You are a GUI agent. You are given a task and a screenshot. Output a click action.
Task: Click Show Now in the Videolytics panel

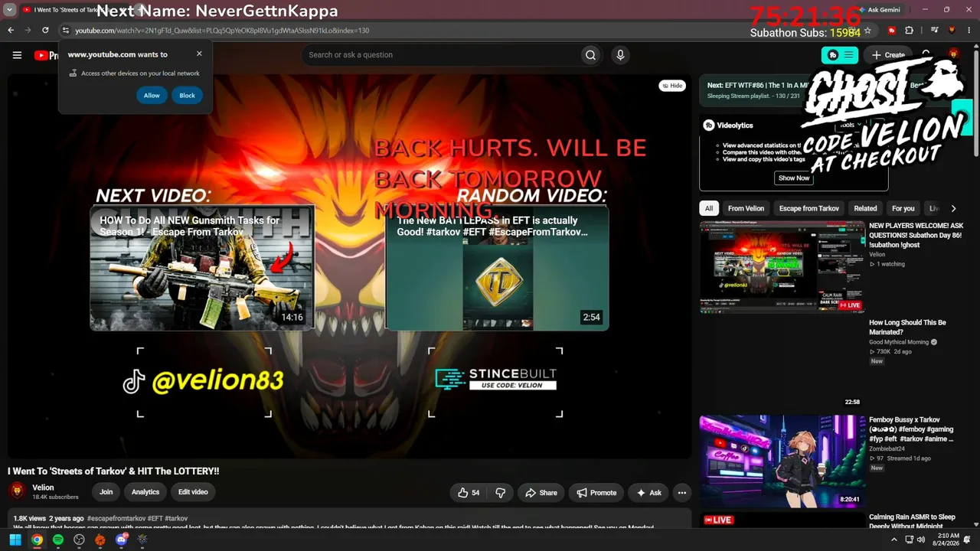[793, 178]
